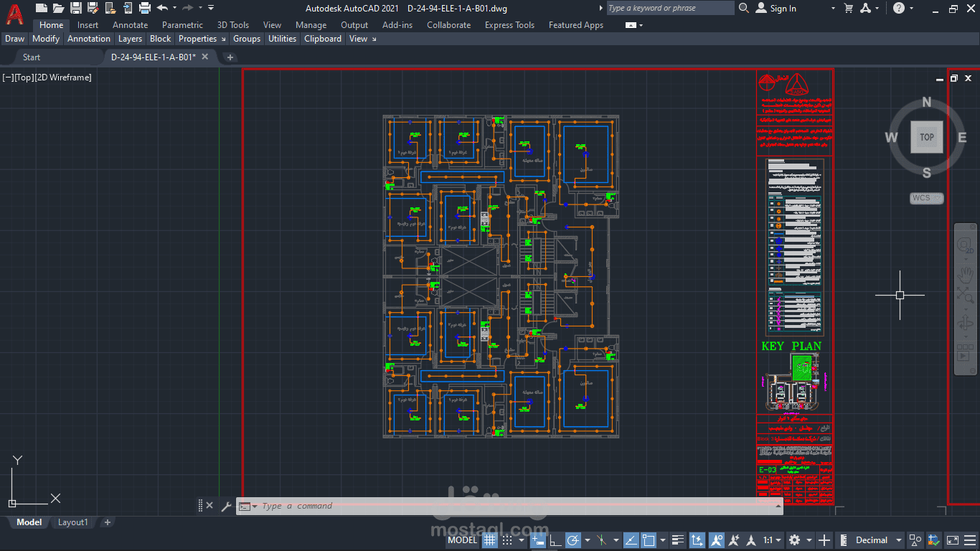Save the drawing with the floppy icon
The height and width of the screenshot is (551, 980).
pyautogui.click(x=75, y=8)
